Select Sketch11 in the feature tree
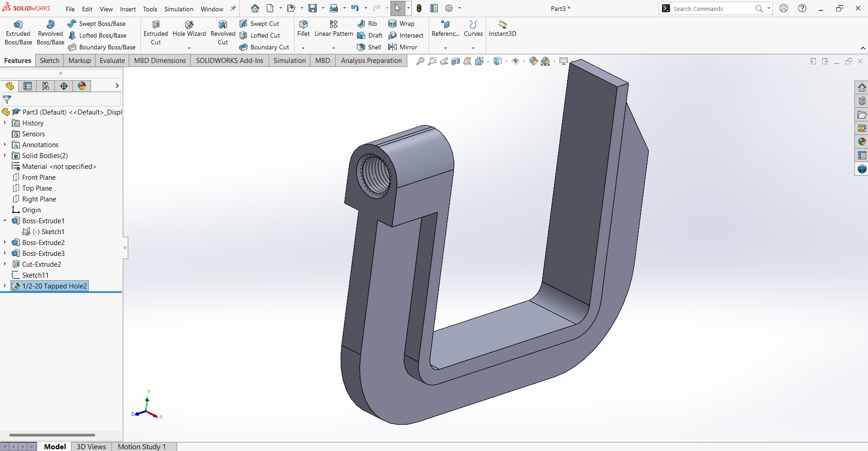 pos(30,275)
